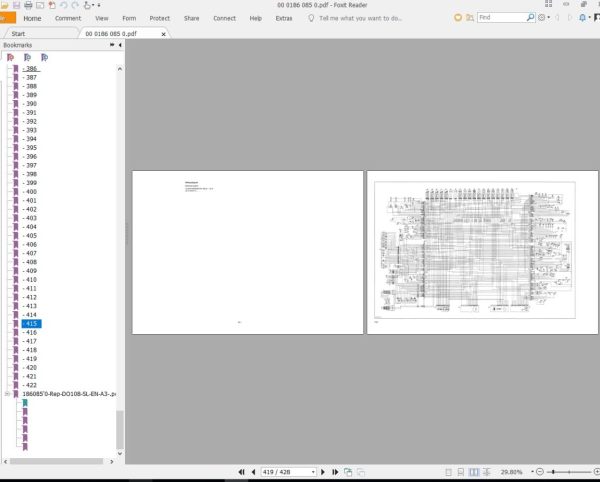The height and width of the screenshot is (482, 600).
Task: Open the Help ribbon tab
Action: (255, 18)
